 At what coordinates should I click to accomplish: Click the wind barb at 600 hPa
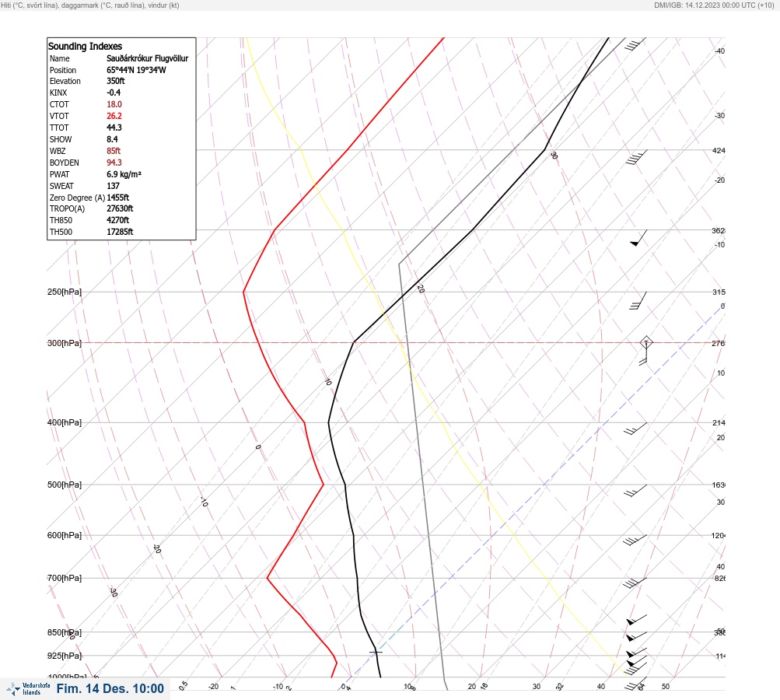[x=635, y=540]
